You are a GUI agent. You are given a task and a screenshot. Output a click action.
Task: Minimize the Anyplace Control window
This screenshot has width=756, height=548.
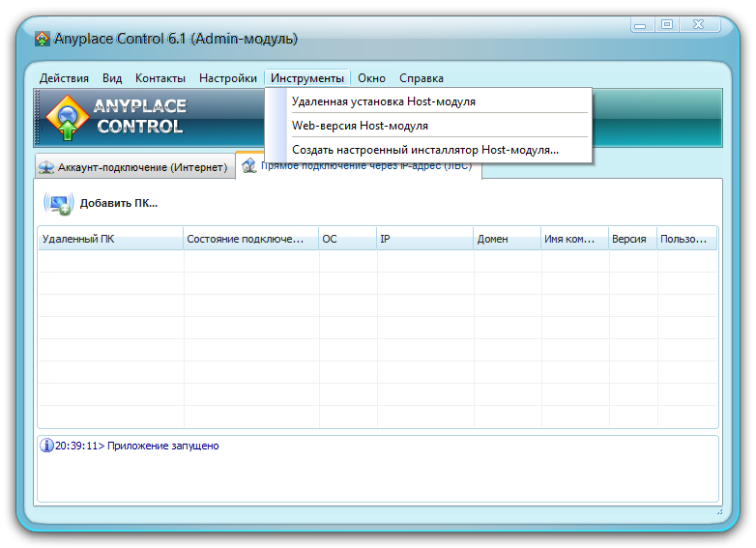pos(642,24)
